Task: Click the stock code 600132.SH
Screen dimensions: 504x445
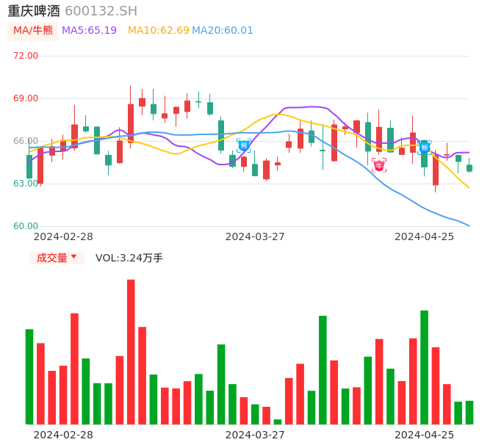Action: (101, 11)
